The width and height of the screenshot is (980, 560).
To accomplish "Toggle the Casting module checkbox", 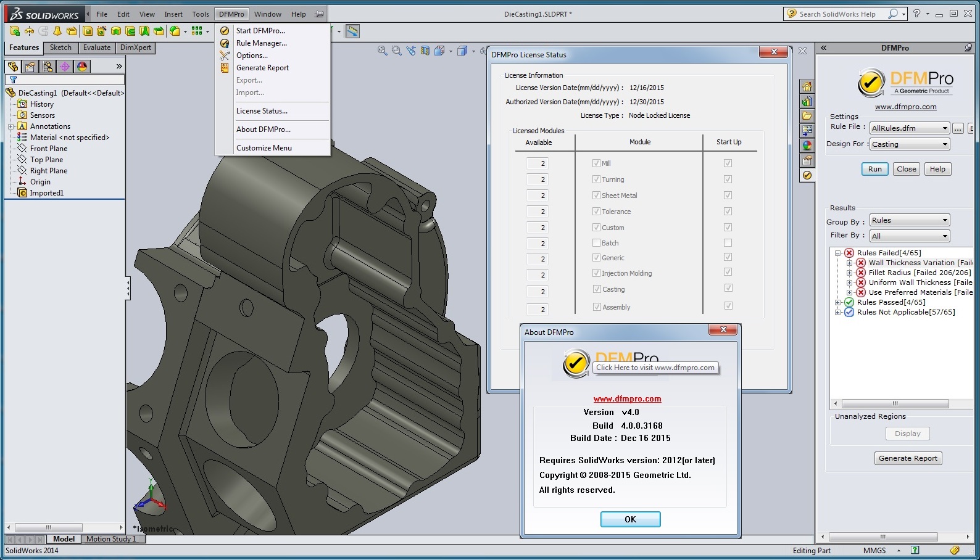I will coord(596,289).
